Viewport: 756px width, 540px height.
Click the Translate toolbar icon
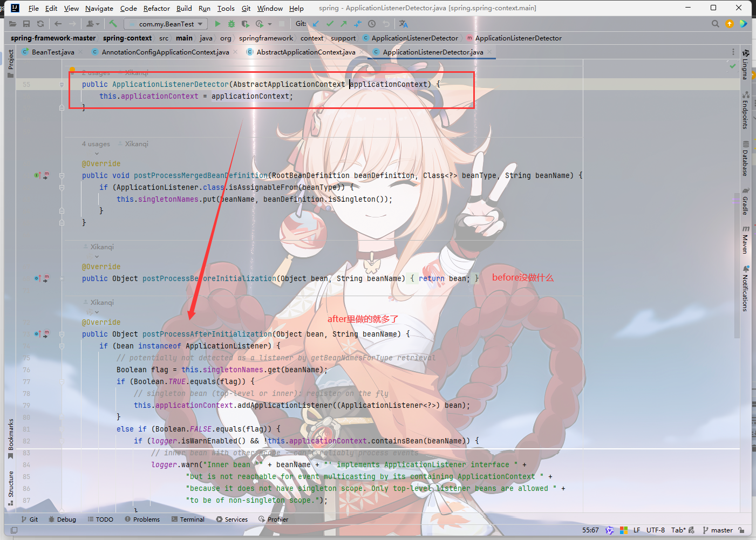coord(403,24)
